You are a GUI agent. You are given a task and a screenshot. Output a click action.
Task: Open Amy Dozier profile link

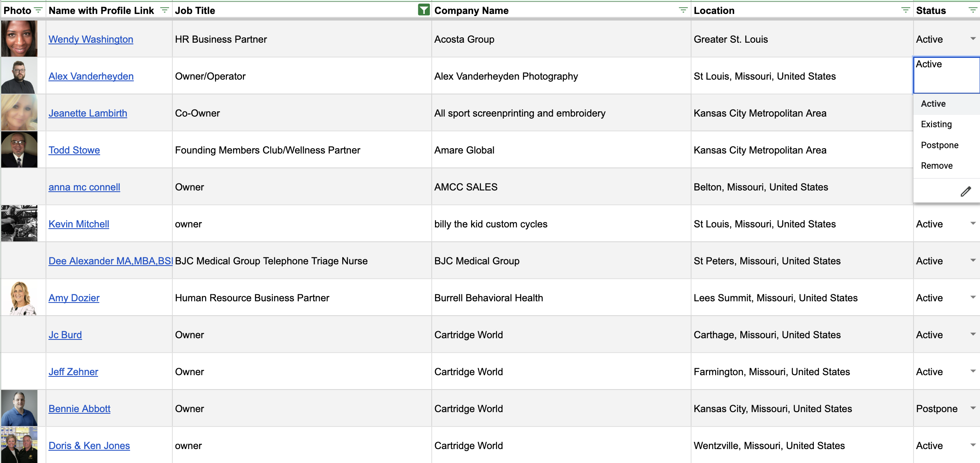pyautogui.click(x=74, y=298)
